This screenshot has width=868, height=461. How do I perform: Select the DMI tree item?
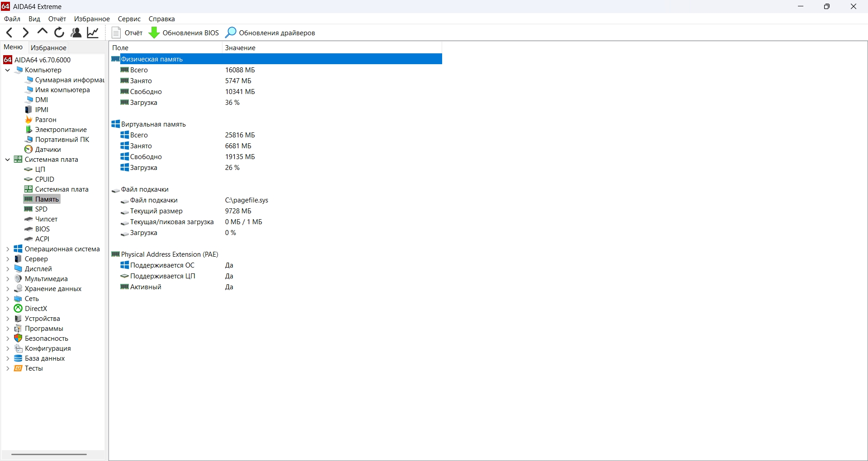coord(37,100)
